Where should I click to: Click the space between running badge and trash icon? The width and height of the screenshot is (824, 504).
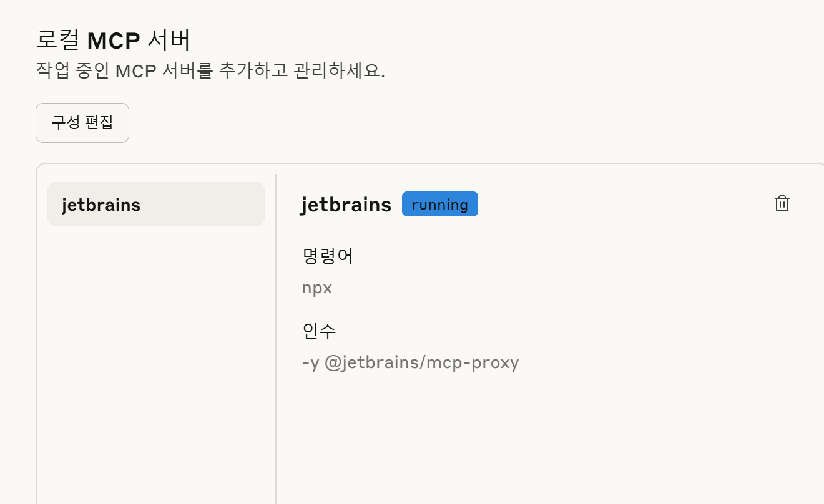click(625, 204)
